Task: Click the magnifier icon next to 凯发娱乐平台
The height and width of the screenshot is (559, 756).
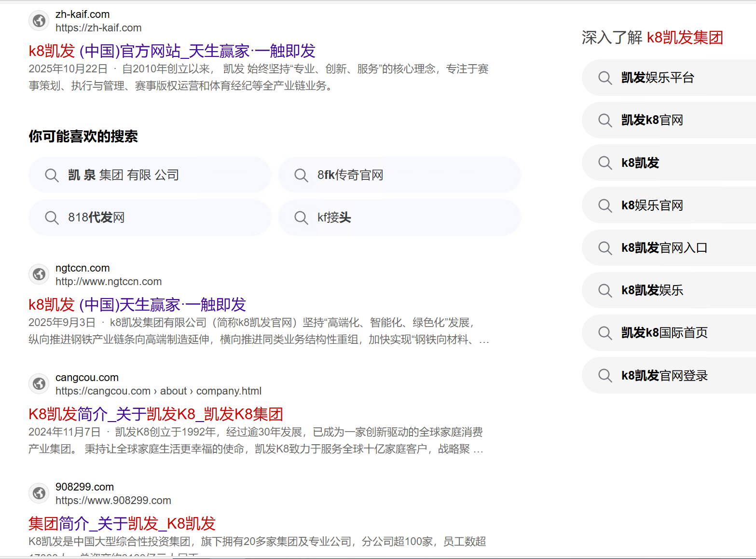Action: 605,78
